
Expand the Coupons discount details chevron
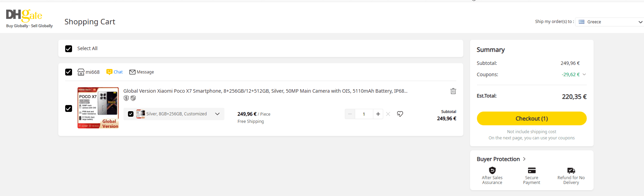tap(584, 74)
